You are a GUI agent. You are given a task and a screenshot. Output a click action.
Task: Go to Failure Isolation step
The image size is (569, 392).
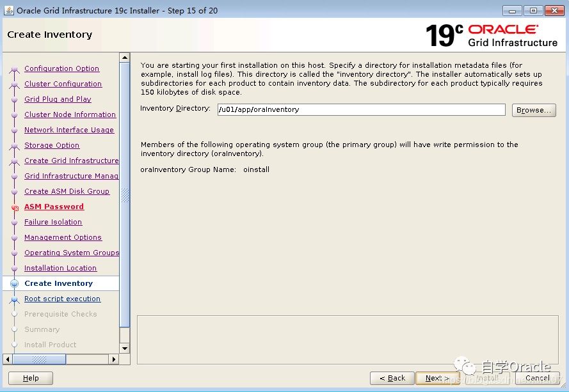tap(53, 222)
